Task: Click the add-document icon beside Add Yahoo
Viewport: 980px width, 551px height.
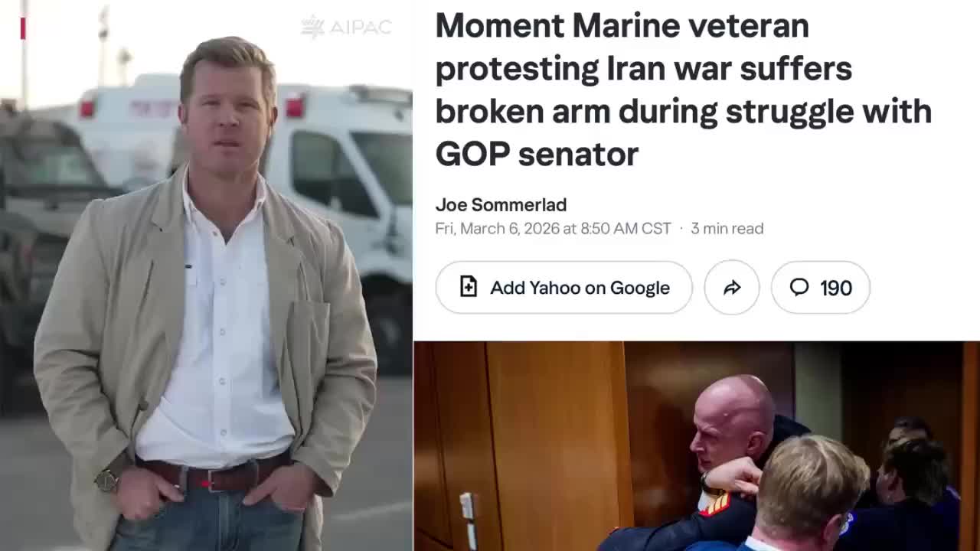Action: pos(468,287)
